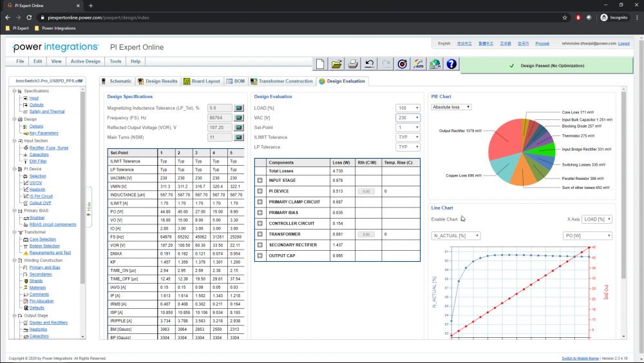Viewport: 644px width, 363px height.
Task: Click the Logout link
Action: tap(623, 44)
